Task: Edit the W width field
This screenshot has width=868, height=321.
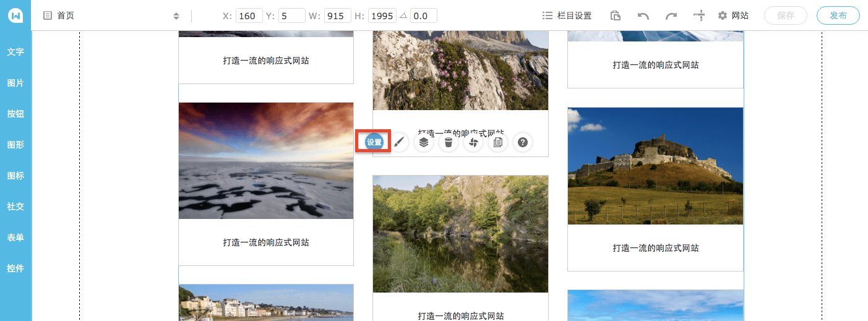Action: click(x=338, y=16)
